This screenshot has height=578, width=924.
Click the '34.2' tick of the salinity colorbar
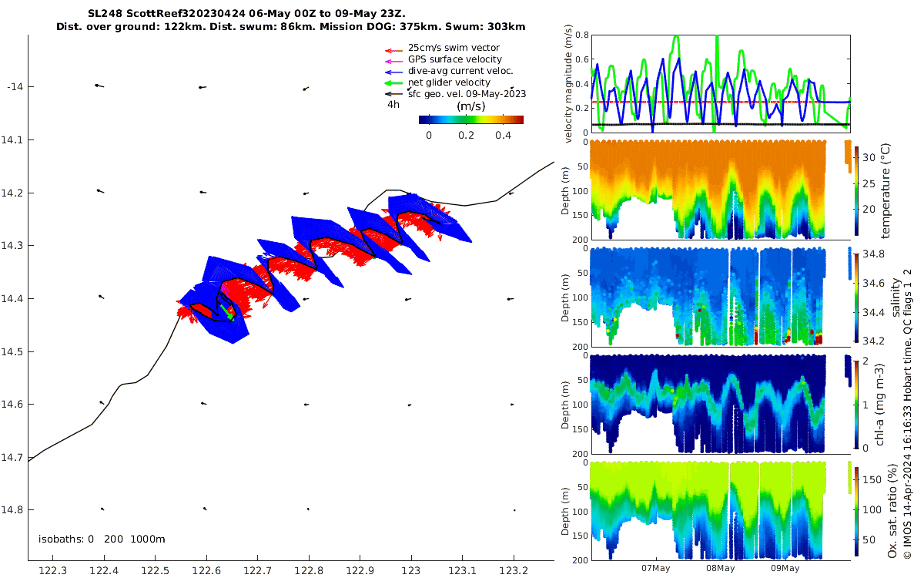pos(872,341)
